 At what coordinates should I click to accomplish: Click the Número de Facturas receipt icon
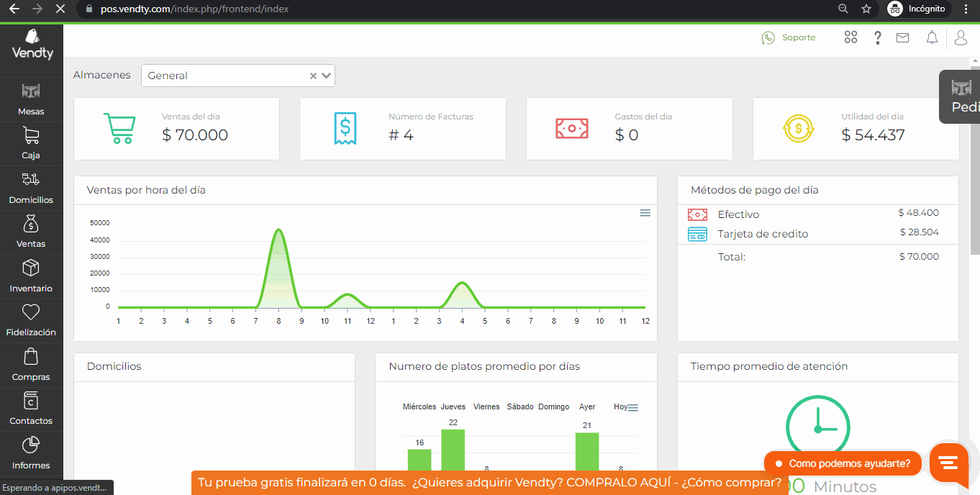[345, 128]
